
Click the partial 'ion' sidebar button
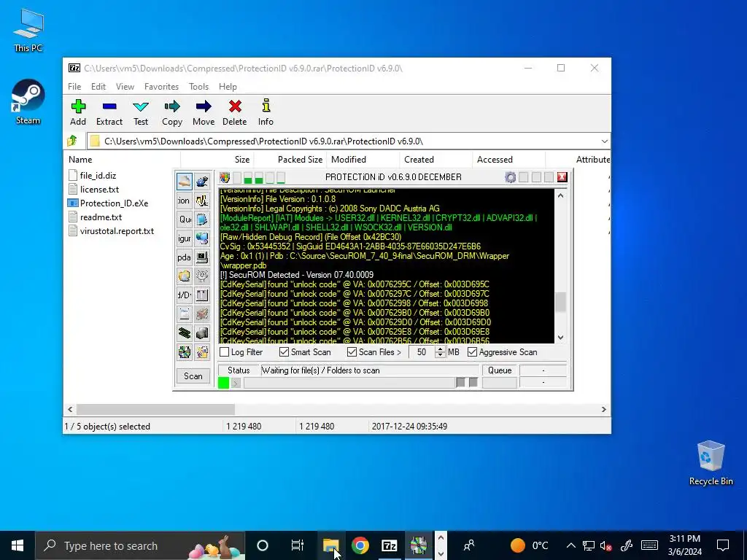tap(185, 201)
